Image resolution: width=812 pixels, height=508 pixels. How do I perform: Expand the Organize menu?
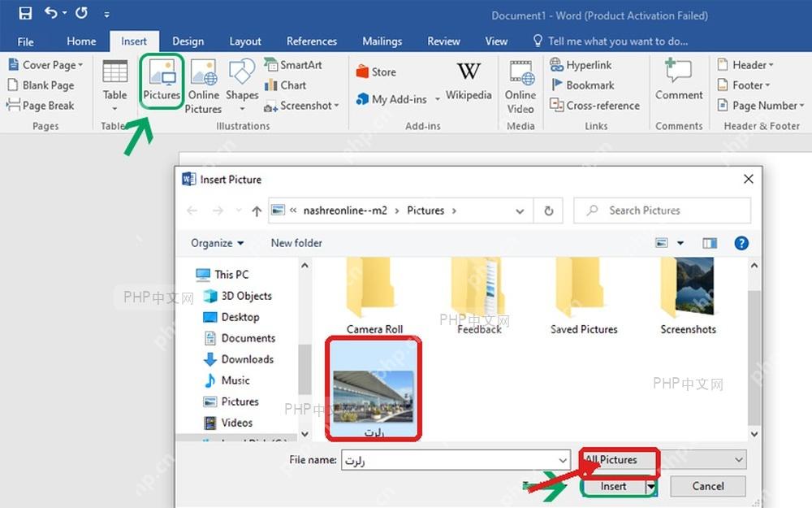point(217,243)
